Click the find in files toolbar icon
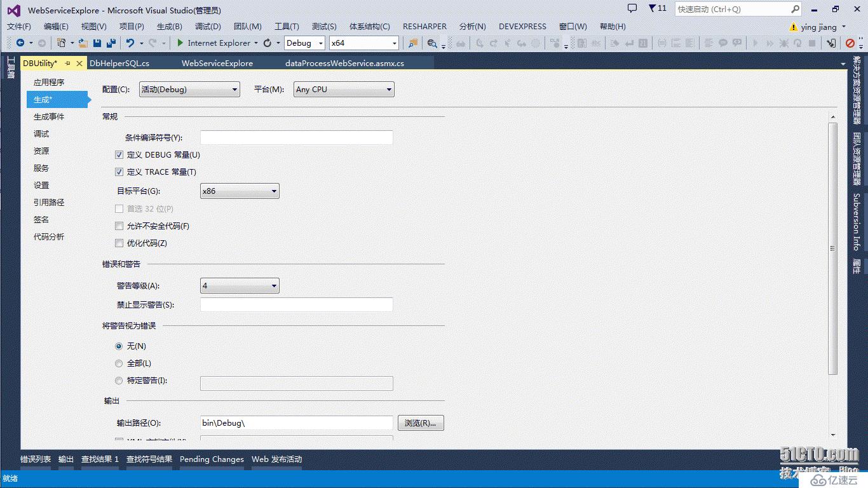 [414, 43]
